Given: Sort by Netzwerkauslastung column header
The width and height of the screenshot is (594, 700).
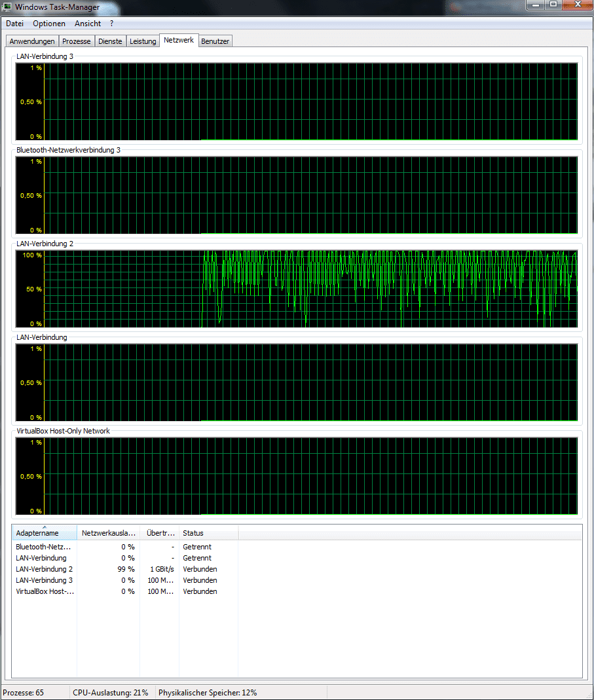Looking at the screenshot, I should point(109,533).
